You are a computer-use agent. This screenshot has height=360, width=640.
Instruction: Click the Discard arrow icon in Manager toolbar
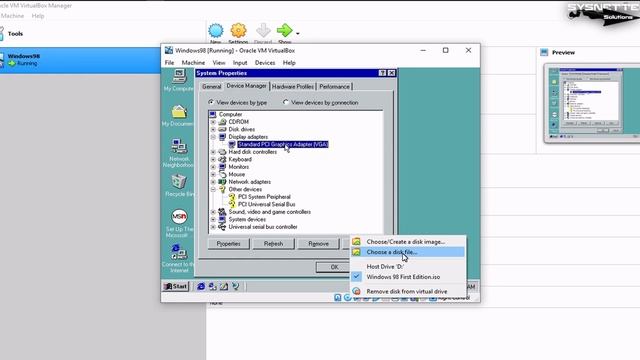[x=263, y=31]
